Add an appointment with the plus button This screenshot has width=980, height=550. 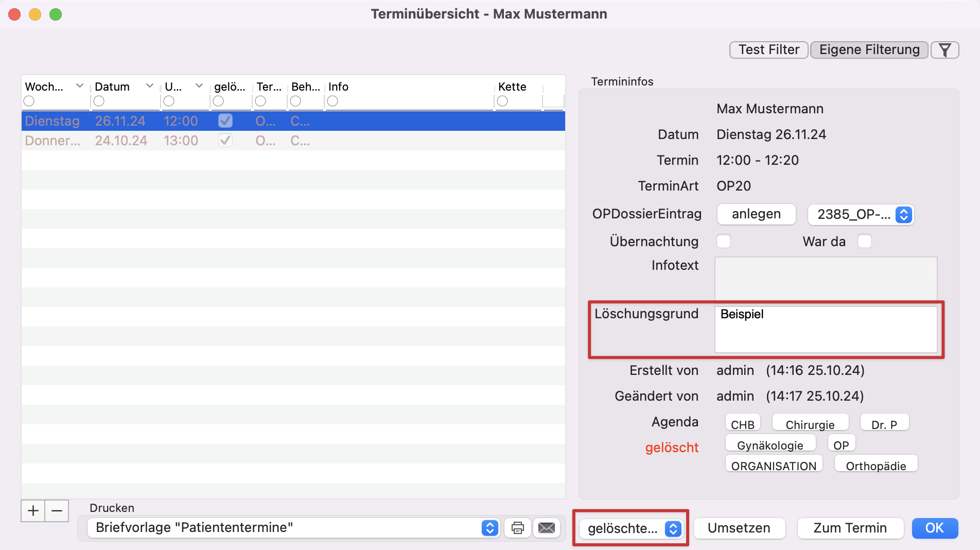point(33,511)
